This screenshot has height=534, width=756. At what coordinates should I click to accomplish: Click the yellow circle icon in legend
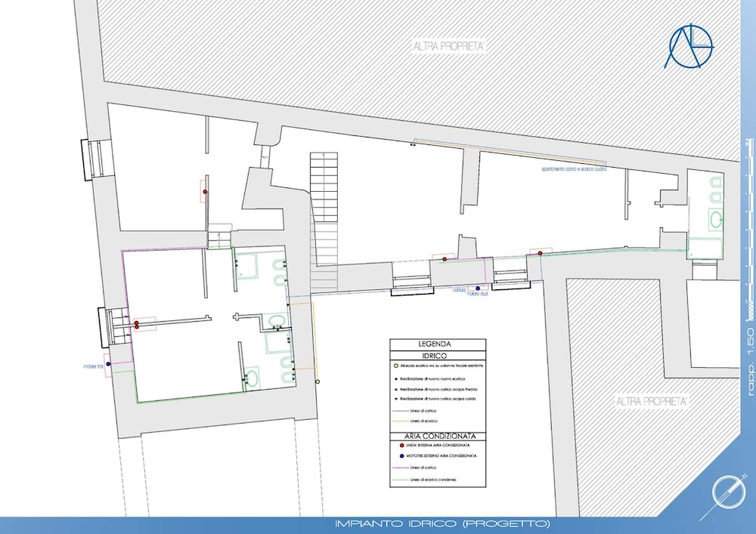point(401,366)
